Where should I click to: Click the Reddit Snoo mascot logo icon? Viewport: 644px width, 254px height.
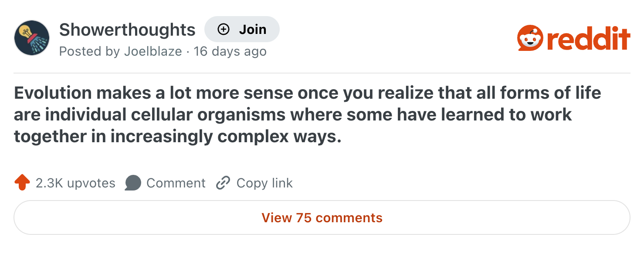529,38
